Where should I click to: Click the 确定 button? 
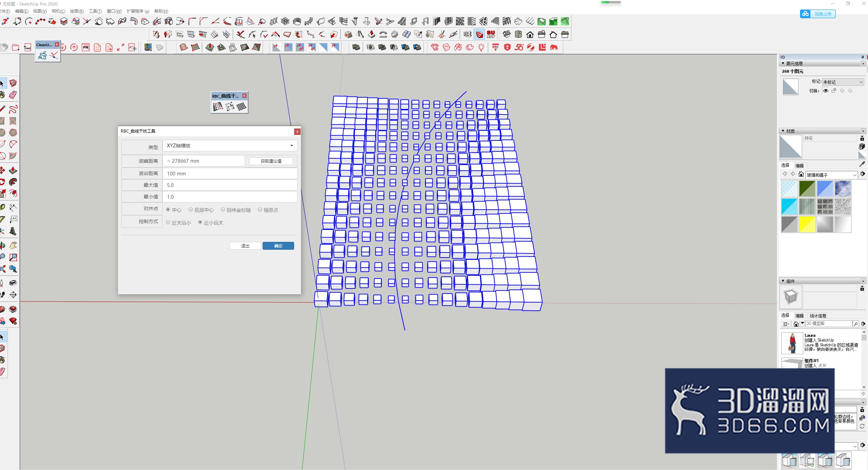coord(278,246)
